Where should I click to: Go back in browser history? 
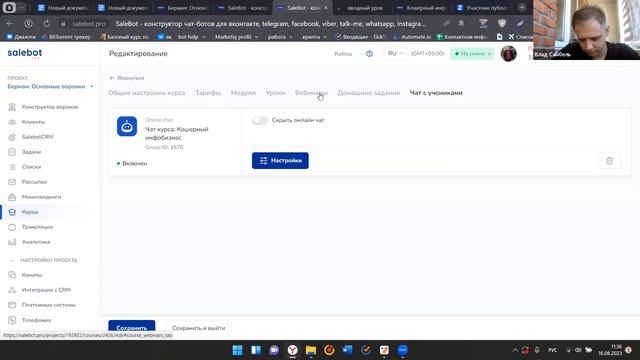pyautogui.click(x=10, y=24)
